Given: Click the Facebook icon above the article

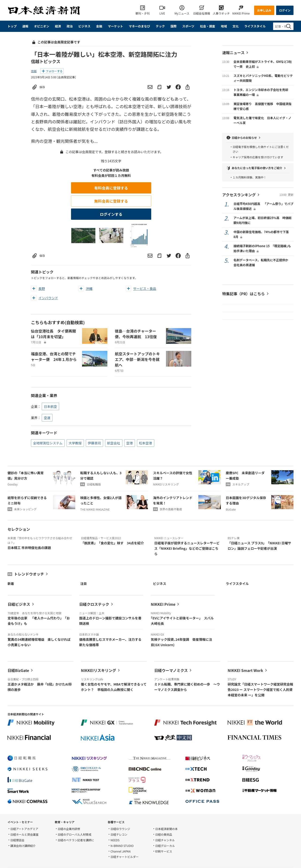Looking at the screenshot, I should tap(178, 87).
